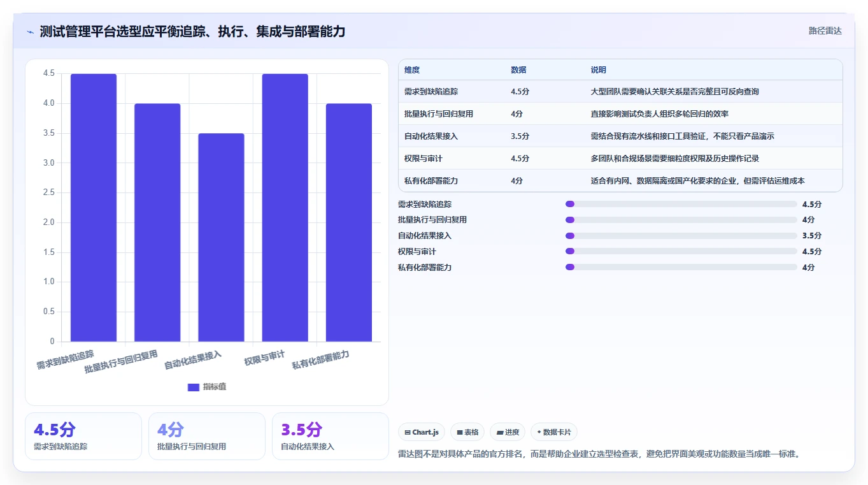
Task: Click the 批量执行与回归复用 bar in the chart
Action: [157, 222]
